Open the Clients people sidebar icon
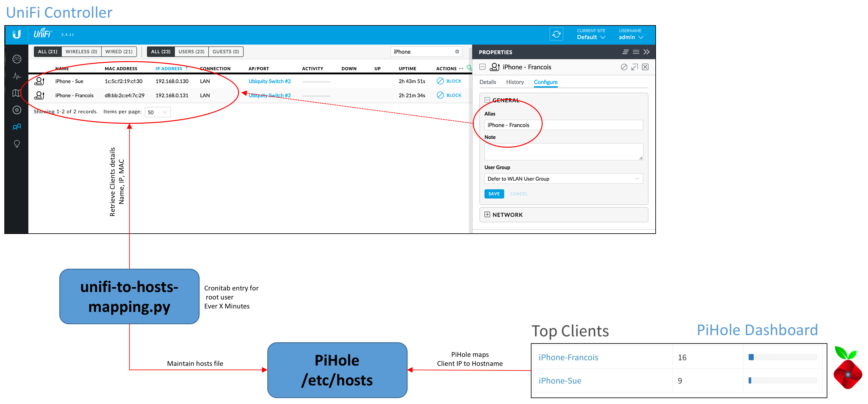 pyautogui.click(x=17, y=127)
